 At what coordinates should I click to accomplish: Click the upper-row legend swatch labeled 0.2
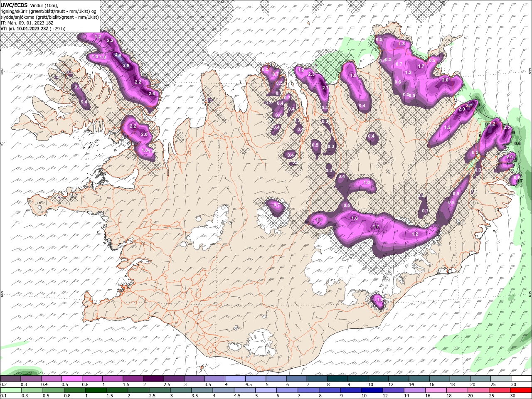click(10, 379)
